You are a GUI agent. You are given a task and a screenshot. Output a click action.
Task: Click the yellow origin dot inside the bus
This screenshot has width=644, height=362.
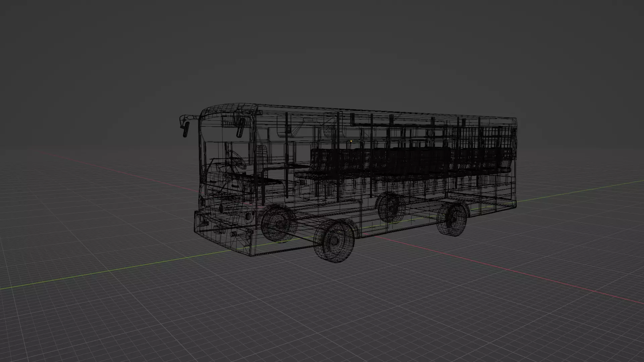click(x=351, y=141)
